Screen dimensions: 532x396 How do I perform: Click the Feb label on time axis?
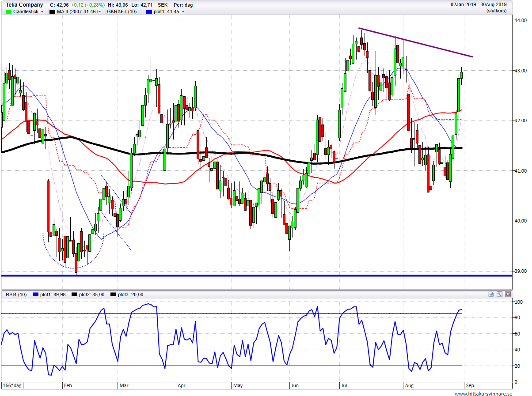tap(68, 385)
